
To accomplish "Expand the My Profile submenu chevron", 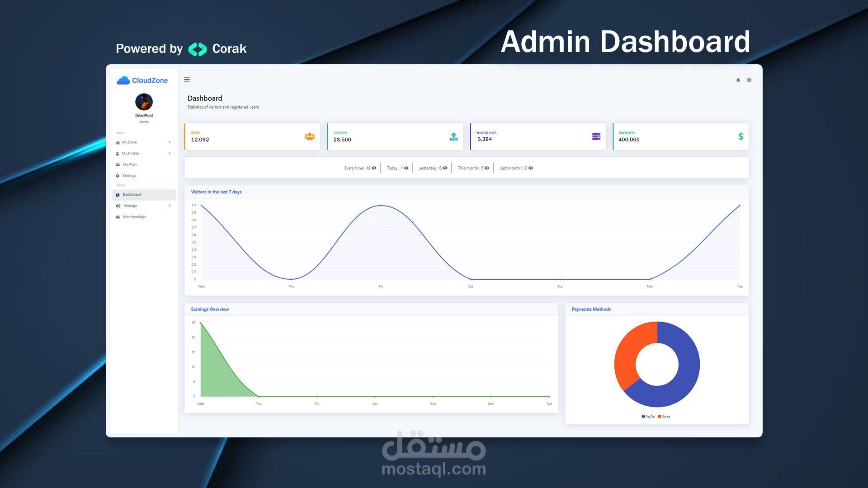I will [170, 154].
